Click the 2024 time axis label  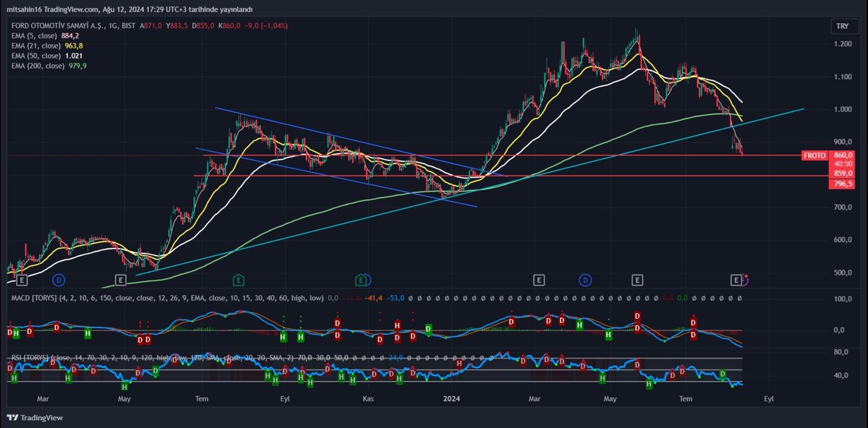coord(452,398)
